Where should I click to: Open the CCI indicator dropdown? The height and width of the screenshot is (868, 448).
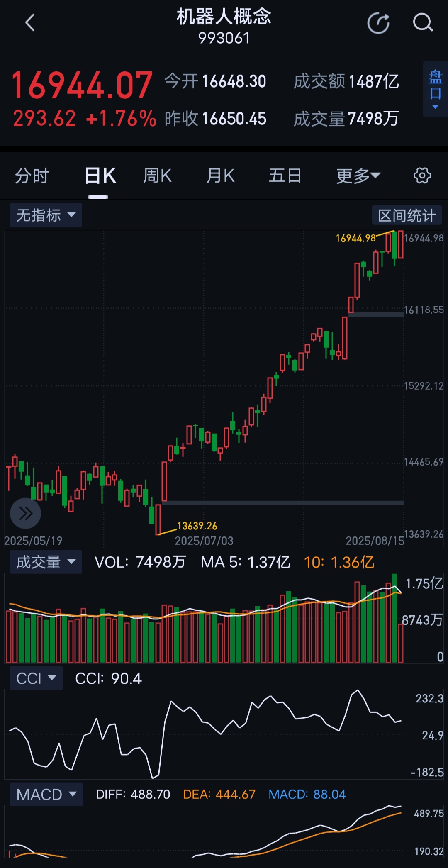pyautogui.click(x=36, y=678)
